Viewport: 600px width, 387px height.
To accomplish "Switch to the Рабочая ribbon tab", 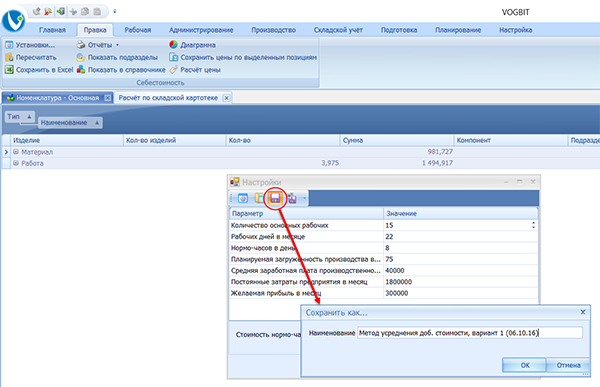I will tap(138, 30).
